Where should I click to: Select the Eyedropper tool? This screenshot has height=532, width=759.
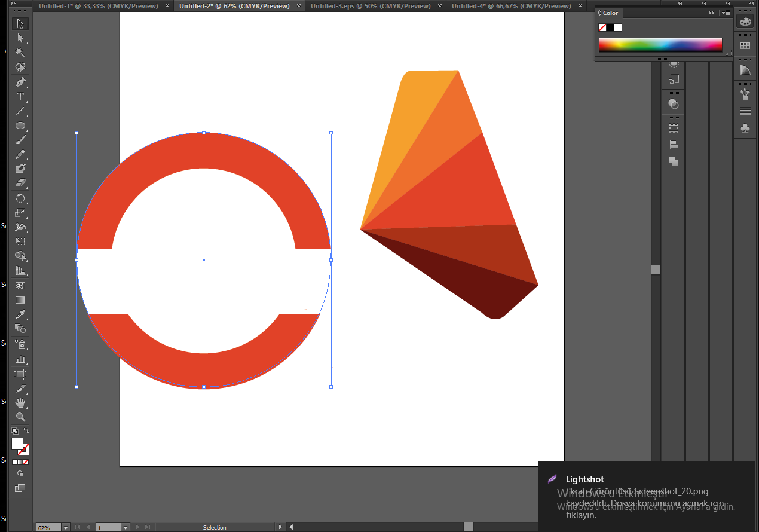click(x=20, y=314)
